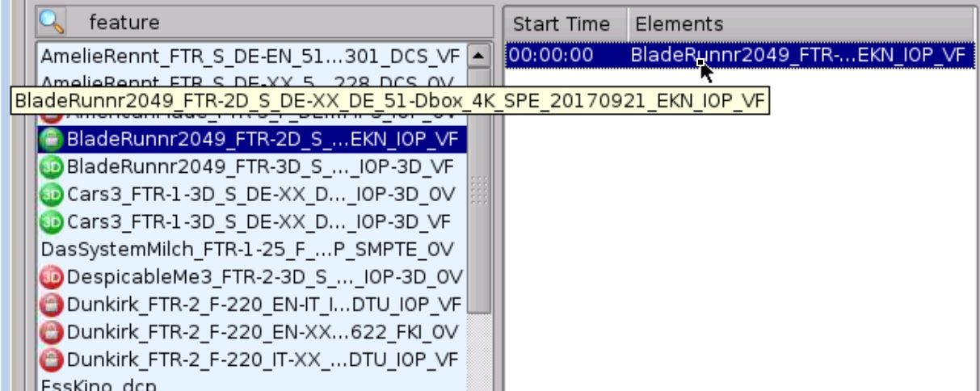Image resolution: width=980 pixels, height=391 pixels.
Task: Select BladeRunnr2049_FTR-2D_S_...EKN_IOP_VF in list
Action: click(251, 141)
